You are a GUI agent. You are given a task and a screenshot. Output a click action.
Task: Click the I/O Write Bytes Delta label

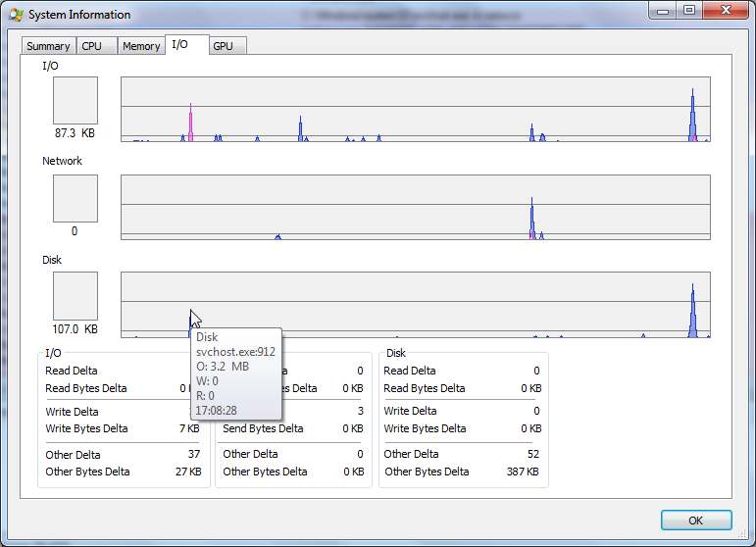click(x=86, y=428)
